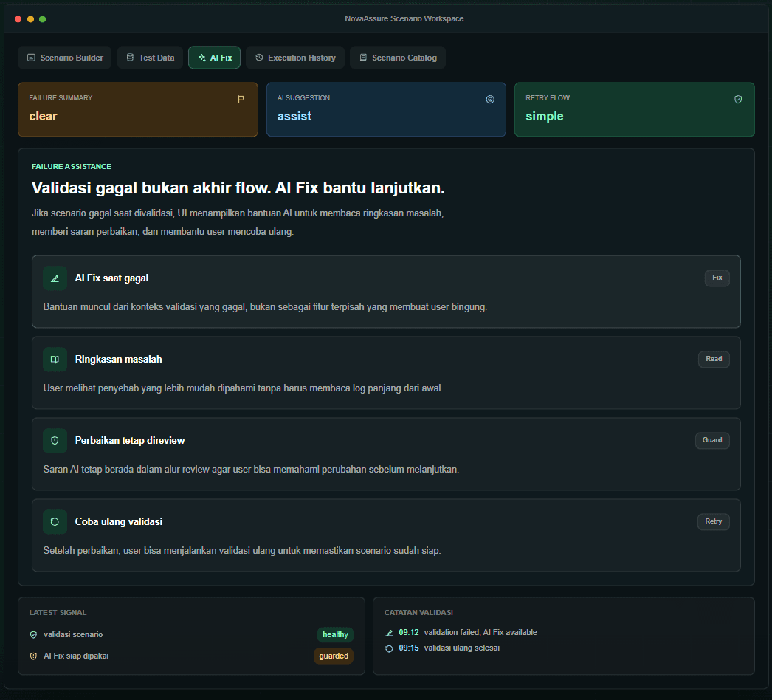Click the CATATAN VALIDASI panel heading
This screenshot has height=700, width=772.
(418, 613)
